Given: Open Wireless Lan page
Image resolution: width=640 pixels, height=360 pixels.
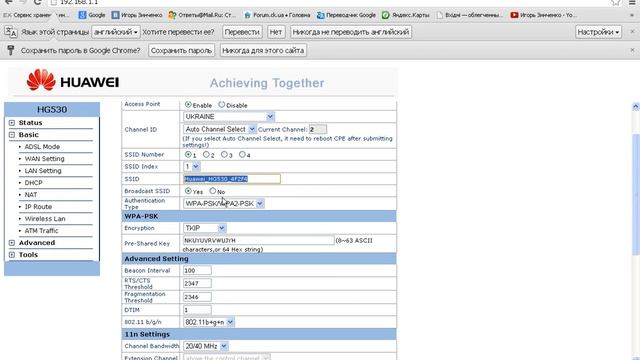Looking at the screenshot, I should (x=45, y=219).
